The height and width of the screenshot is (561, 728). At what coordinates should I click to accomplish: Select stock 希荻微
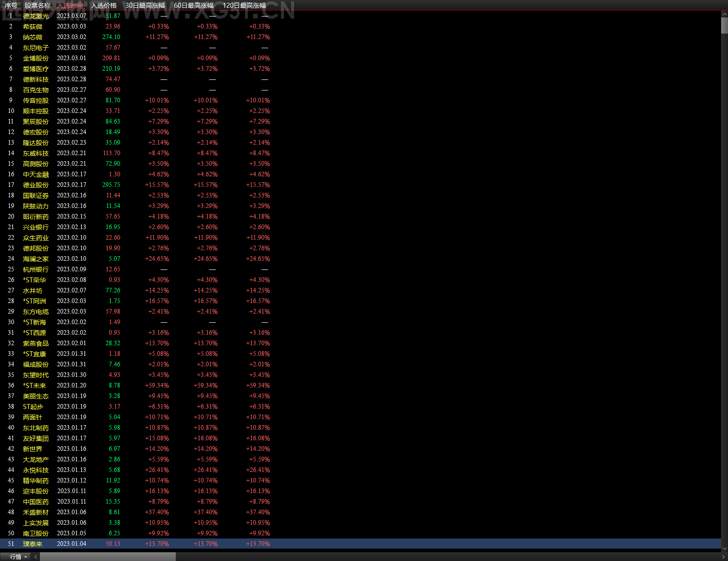(x=33, y=27)
